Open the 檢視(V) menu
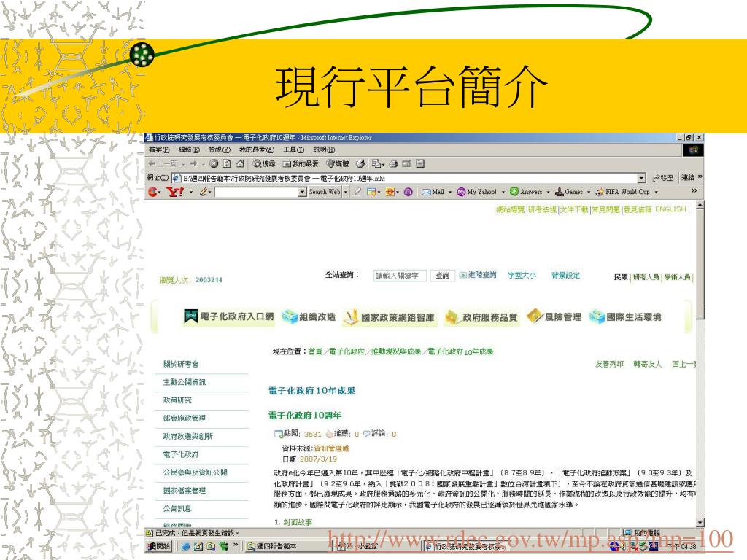 coord(219,150)
